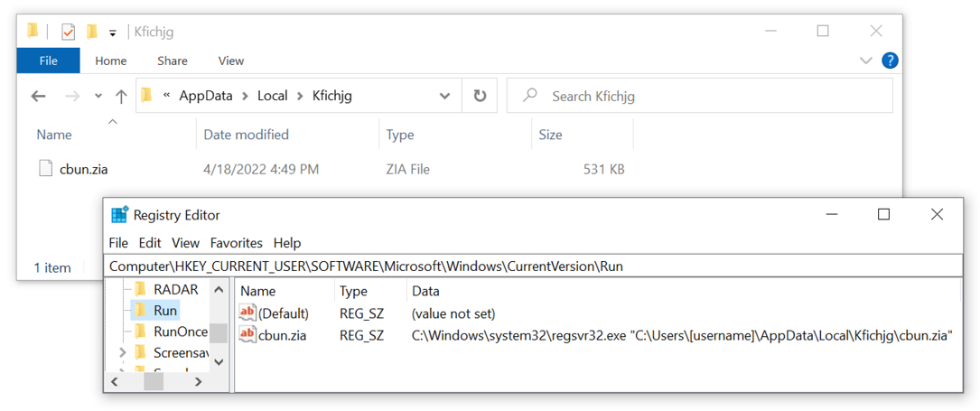Click the 4/18/2022 4:49 PM date cell
The image size is (980, 411).
point(261,169)
